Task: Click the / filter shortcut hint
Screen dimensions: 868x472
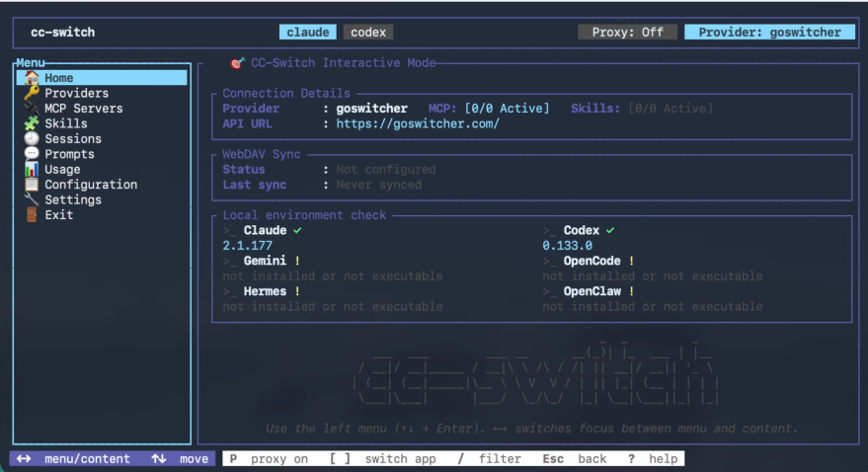Action: tap(490, 459)
